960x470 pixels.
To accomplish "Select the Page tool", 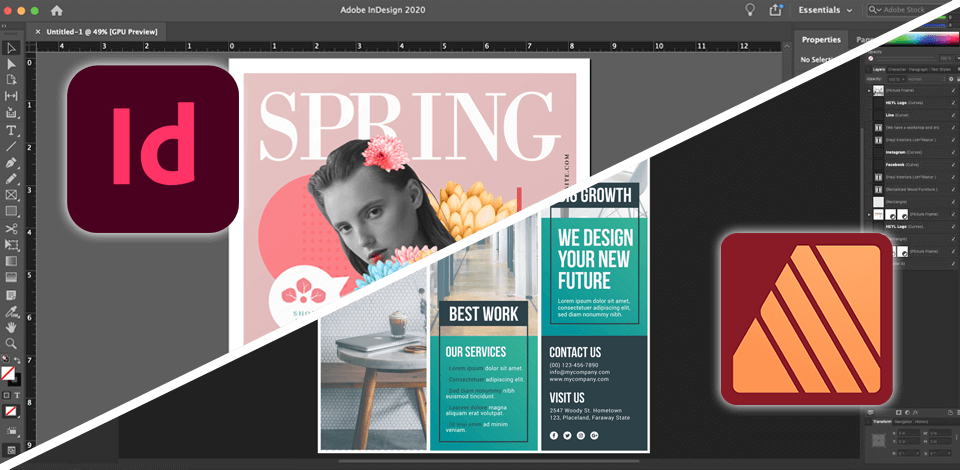I will (11, 80).
